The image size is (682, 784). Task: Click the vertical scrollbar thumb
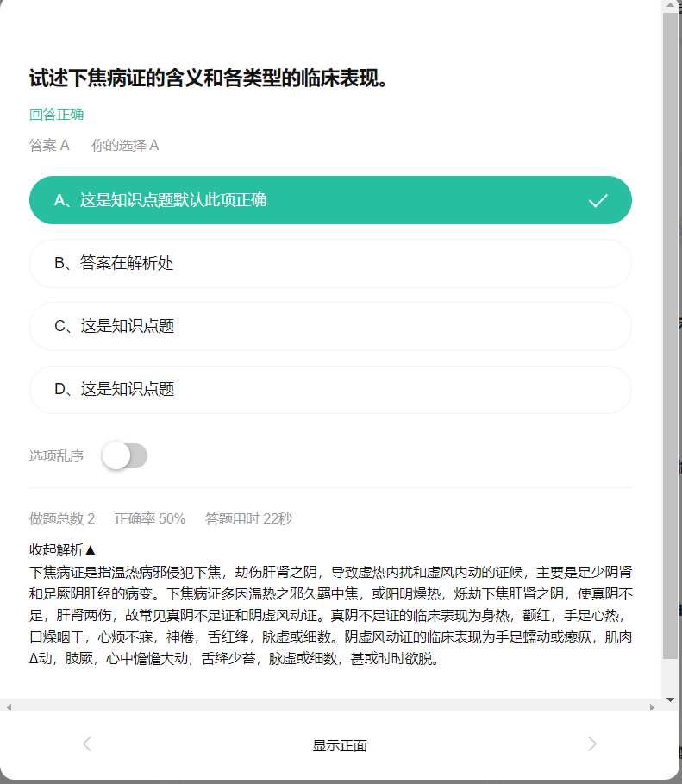(670, 335)
